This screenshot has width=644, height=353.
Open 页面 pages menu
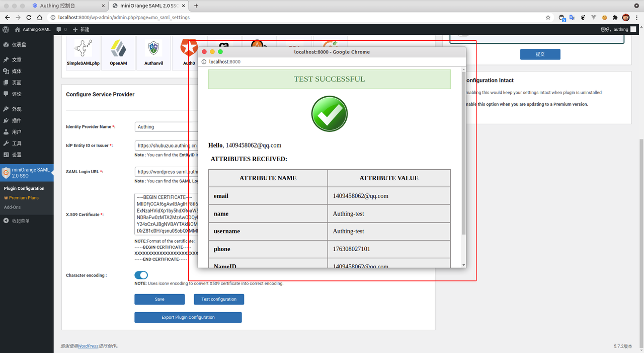click(x=27, y=83)
